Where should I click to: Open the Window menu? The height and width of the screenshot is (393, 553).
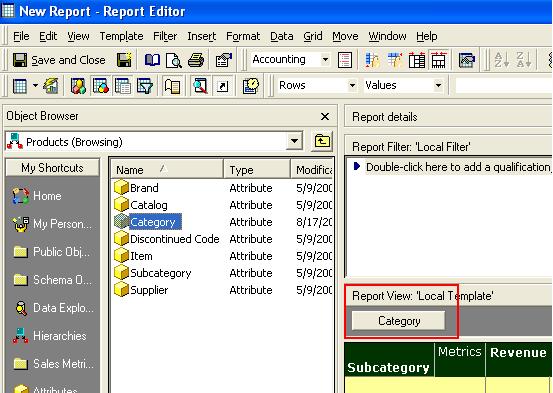coord(387,36)
